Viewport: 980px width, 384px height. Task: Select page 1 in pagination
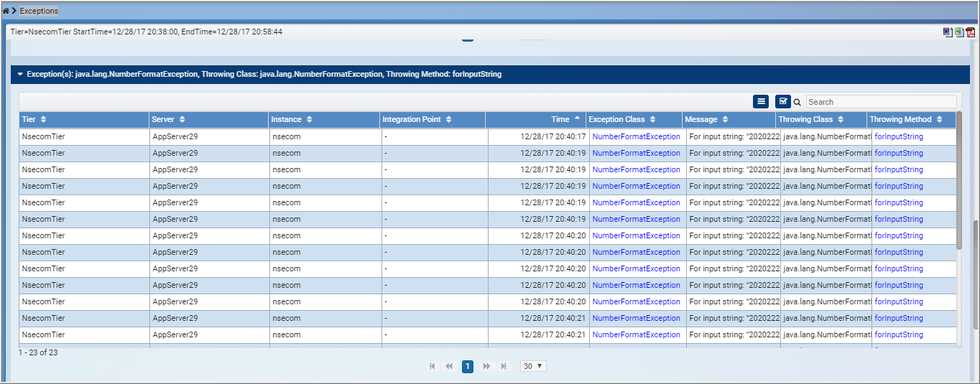point(468,366)
